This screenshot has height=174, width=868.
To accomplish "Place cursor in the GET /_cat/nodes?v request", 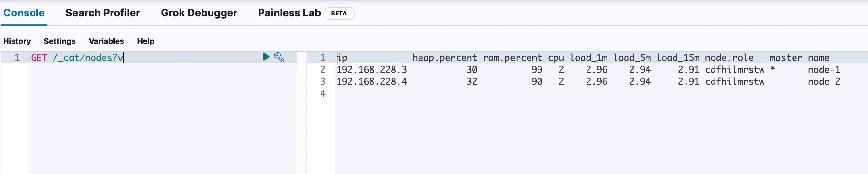I will [77, 58].
